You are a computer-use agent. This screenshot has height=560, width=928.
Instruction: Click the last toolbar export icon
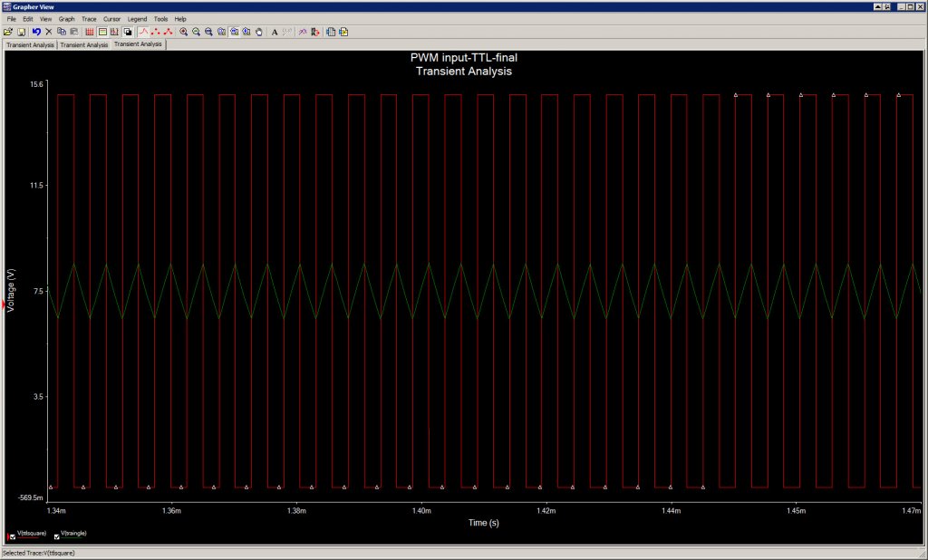click(x=343, y=32)
